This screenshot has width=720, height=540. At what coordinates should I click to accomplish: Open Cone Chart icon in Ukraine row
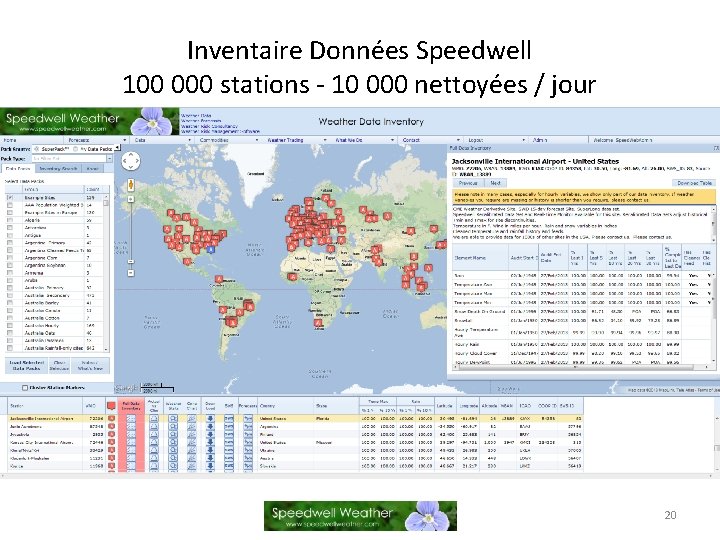coord(191,450)
